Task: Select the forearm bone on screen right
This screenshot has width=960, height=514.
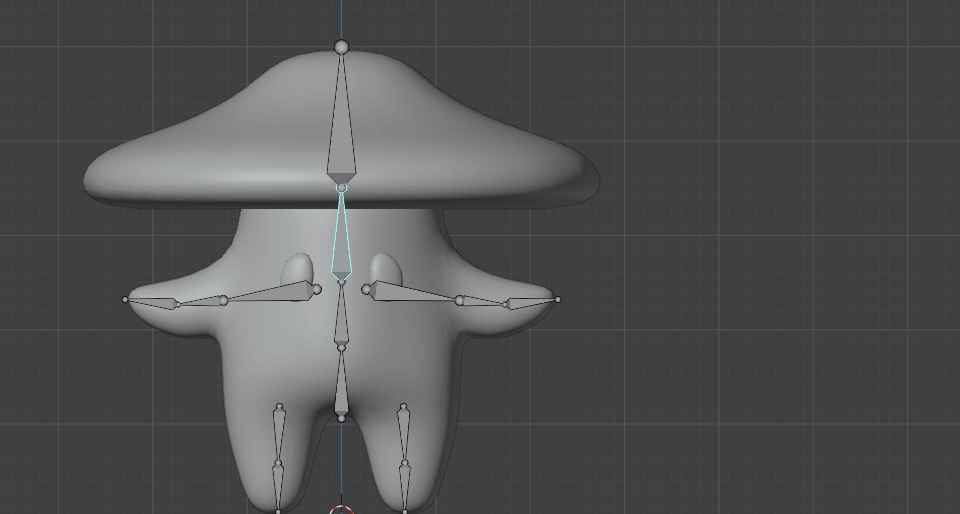Action: pyautogui.click(x=484, y=301)
